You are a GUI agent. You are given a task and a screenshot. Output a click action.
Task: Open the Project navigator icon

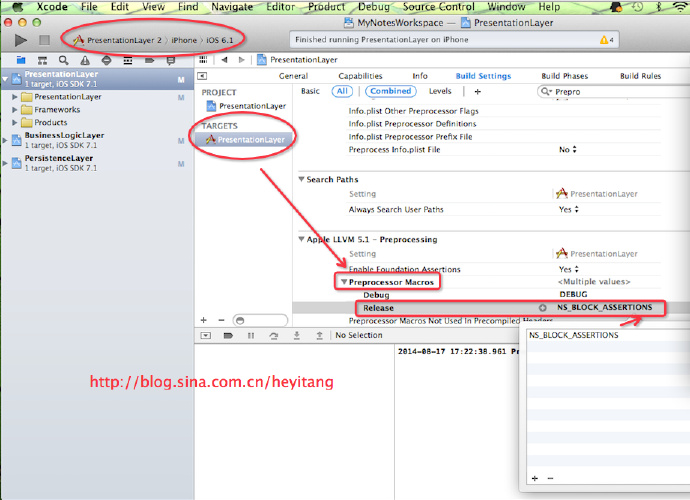pos(21,60)
